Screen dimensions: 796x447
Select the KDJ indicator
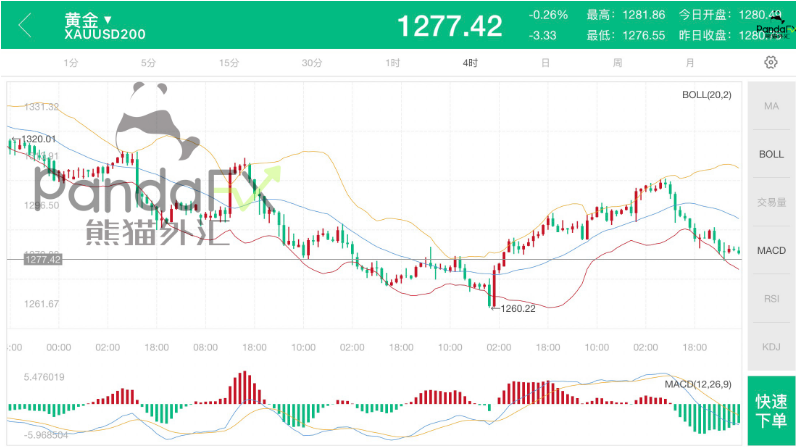[771, 347]
